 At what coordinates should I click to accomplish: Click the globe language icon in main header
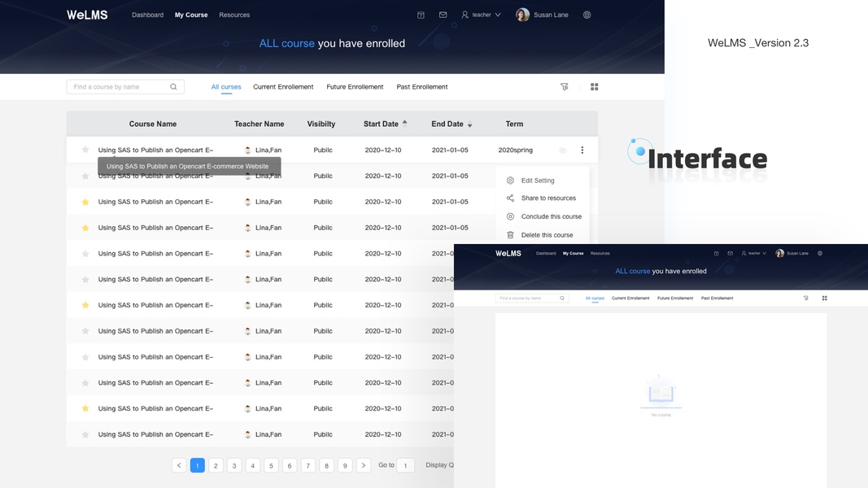point(587,15)
